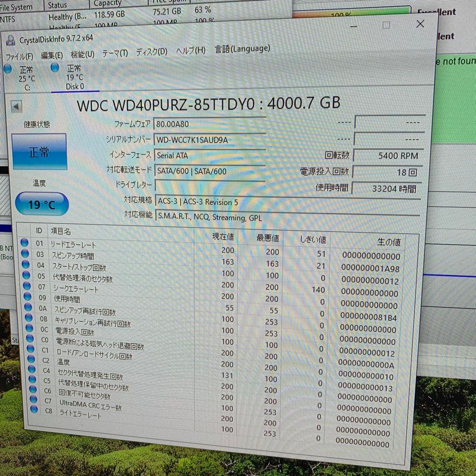Screen dimensions: 476x476
Task: Click the transfer mode field SATA/600
Action: [210, 171]
